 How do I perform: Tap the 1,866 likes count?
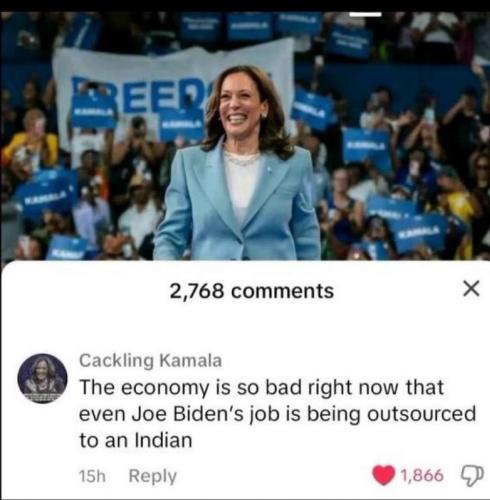coord(422,475)
